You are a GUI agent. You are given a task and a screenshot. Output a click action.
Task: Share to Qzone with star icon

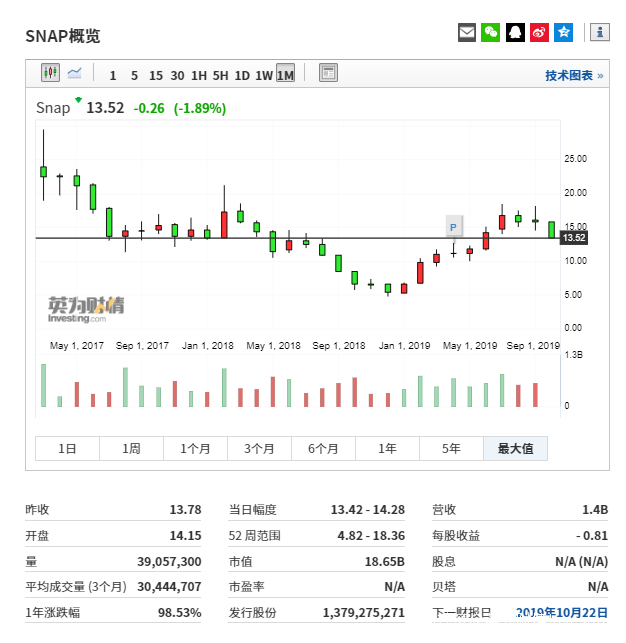coord(563,32)
